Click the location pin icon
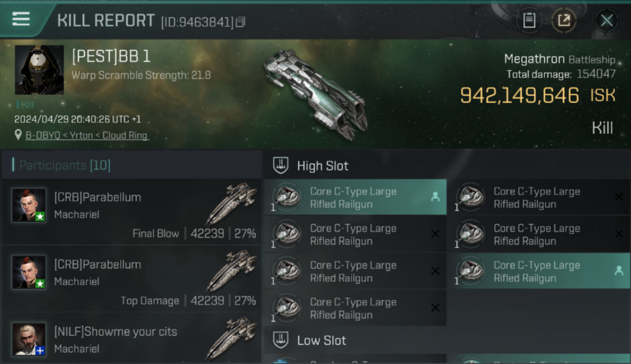 click(18, 135)
